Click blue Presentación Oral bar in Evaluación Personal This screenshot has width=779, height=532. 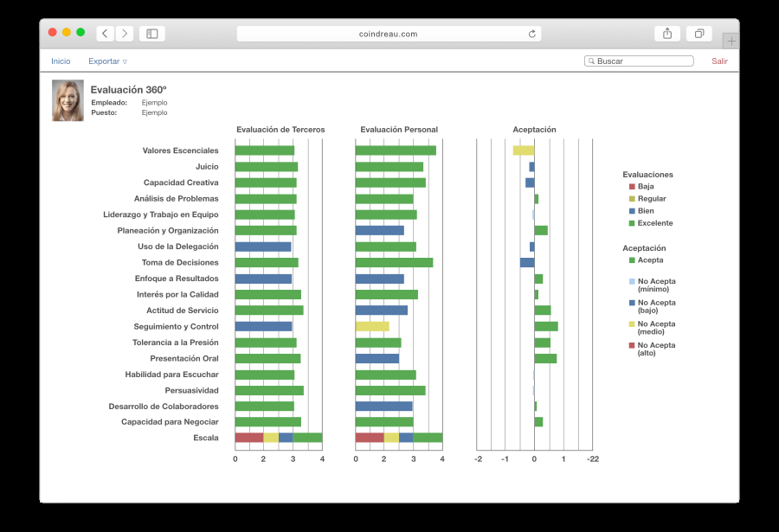point(377,358)
